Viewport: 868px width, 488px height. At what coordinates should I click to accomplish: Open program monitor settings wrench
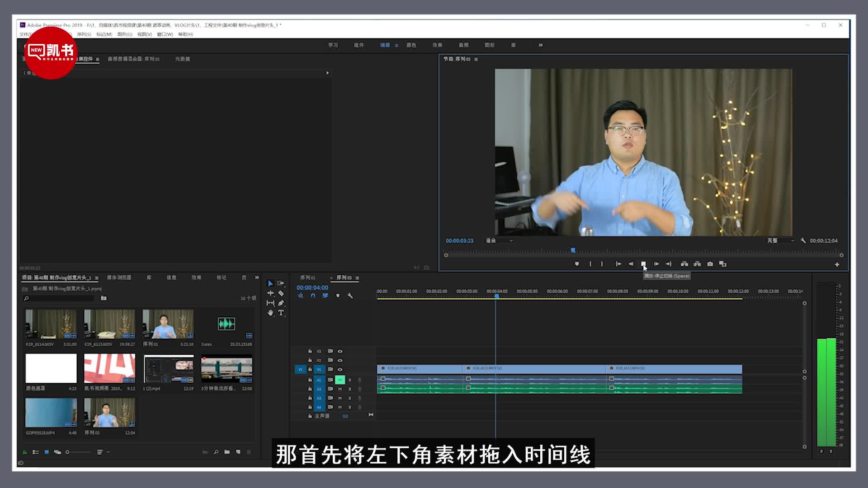coord(803,241)
